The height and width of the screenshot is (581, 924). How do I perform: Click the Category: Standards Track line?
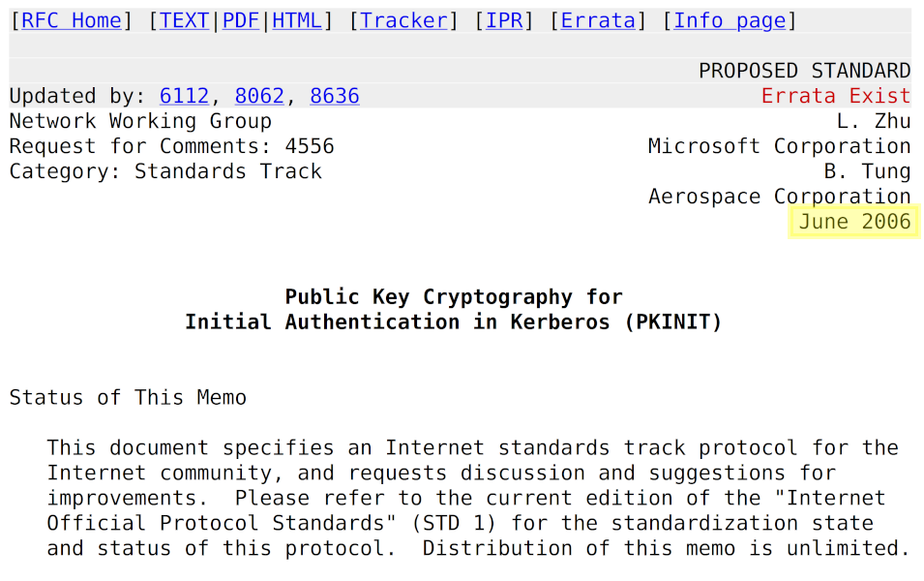point(165,171)
